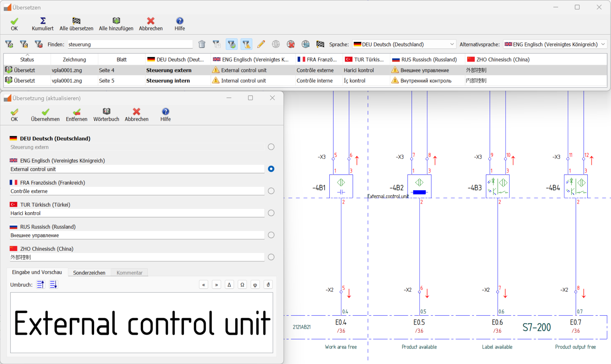
Task: Select the Chinese translation radio button
Action: click(271, 257)
